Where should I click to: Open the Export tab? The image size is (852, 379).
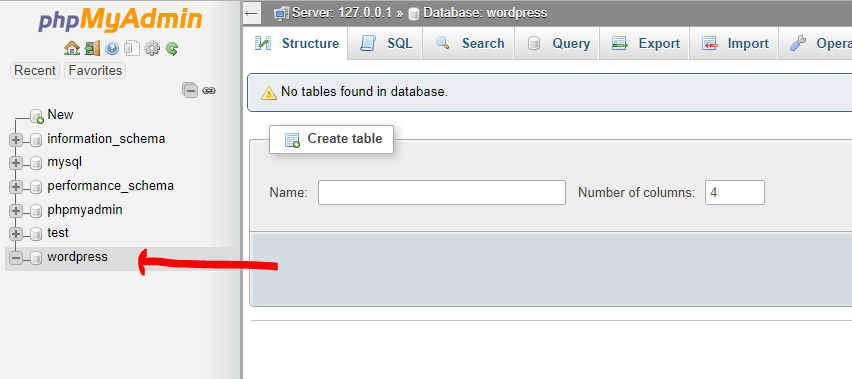645,43
